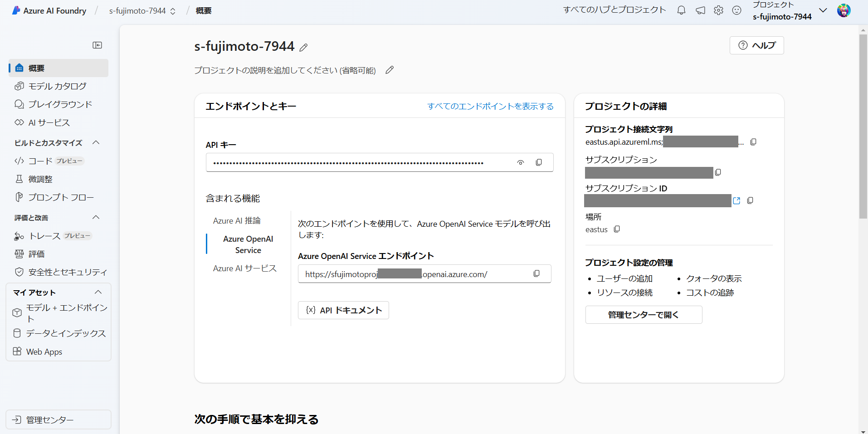868x434 pixels.
Task: Click the クォータの表示 link
Action: [x=714, y=278]
